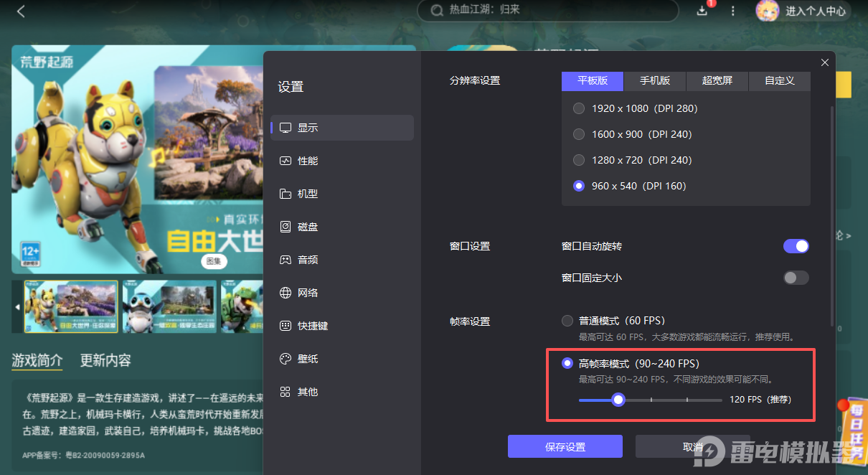Select first yellow robot dog thumbnail
Viewport: 868px width, 475px height.
[71, 307]
